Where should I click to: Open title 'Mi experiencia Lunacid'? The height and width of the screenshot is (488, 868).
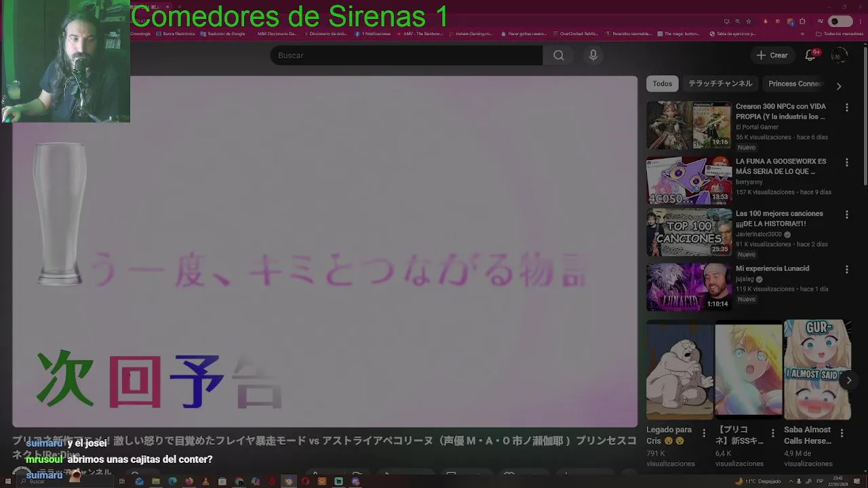[x=772, y=268]
